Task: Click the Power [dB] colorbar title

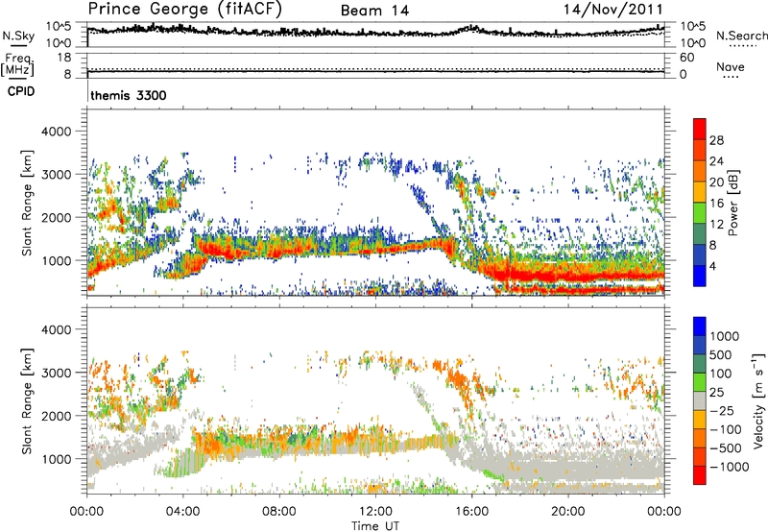Action: (x=733, y=203)
